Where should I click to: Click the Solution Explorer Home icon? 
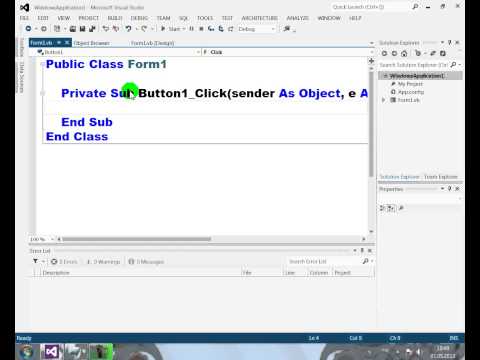[x=404, y=53]
